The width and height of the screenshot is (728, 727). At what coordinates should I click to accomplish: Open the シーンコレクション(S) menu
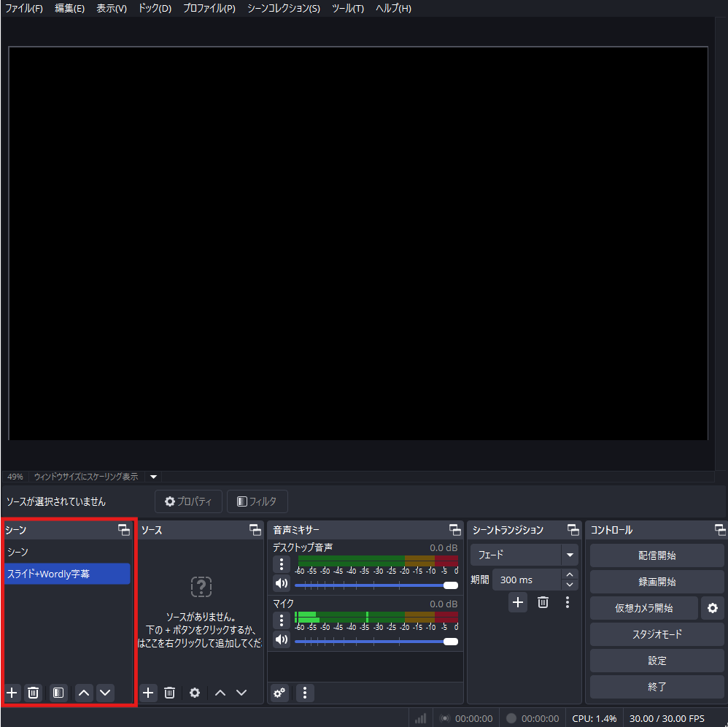[283, 8]
